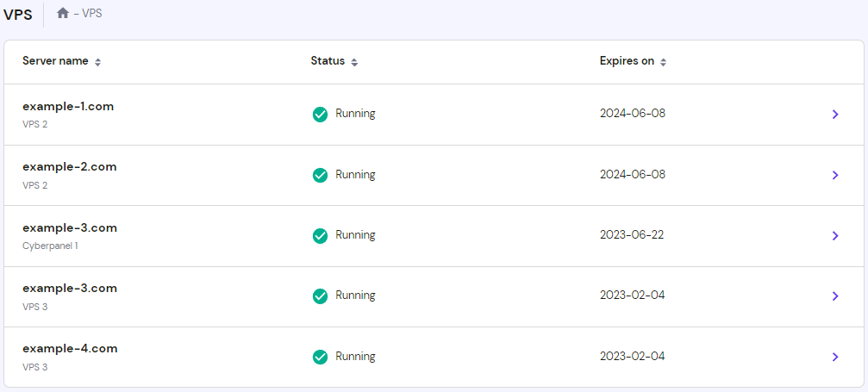Click the sort arrows next to Status

(354, 62)
